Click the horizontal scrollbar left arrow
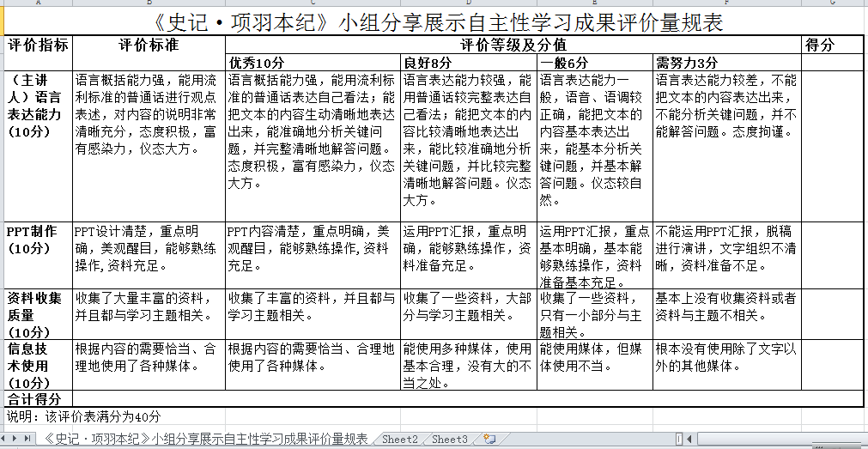Viewport: 868px width, 449px height. [x=689, y=439]
